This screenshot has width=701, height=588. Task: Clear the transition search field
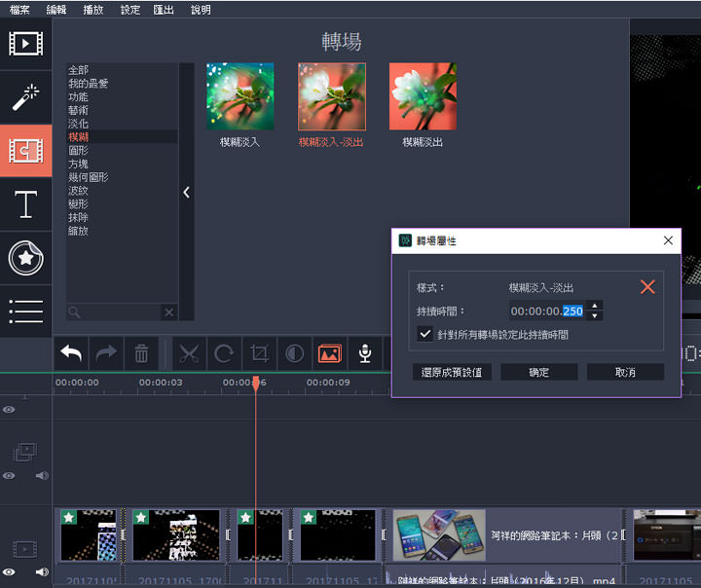pos(169,312)
